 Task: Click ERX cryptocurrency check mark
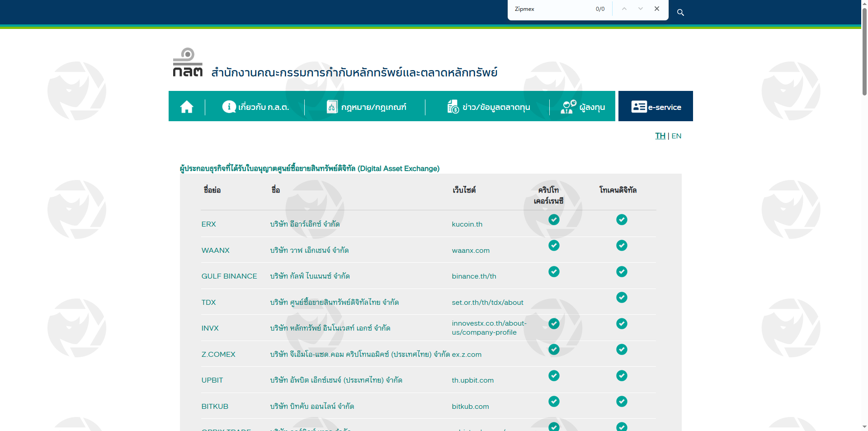[x=554, y=220]
